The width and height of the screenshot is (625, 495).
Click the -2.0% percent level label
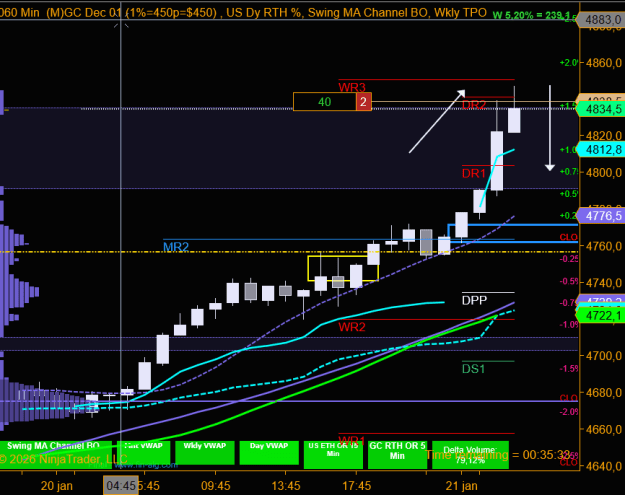(x=569, y=412)
